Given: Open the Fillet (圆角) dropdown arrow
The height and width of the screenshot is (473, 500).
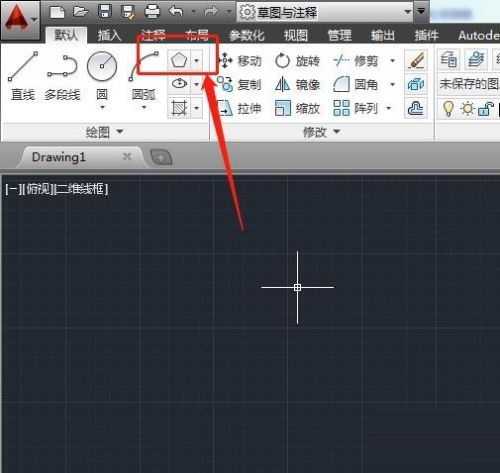Looking at the screenshot, I should coord(393,85).
